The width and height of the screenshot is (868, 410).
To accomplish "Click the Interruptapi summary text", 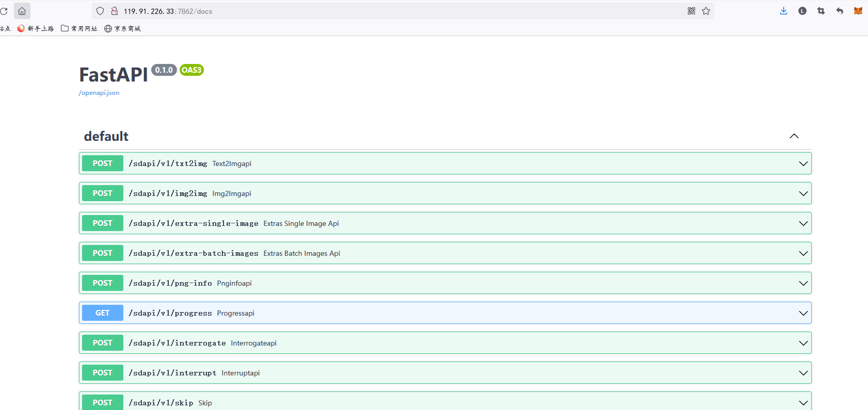I will click(x=241, y=373).
